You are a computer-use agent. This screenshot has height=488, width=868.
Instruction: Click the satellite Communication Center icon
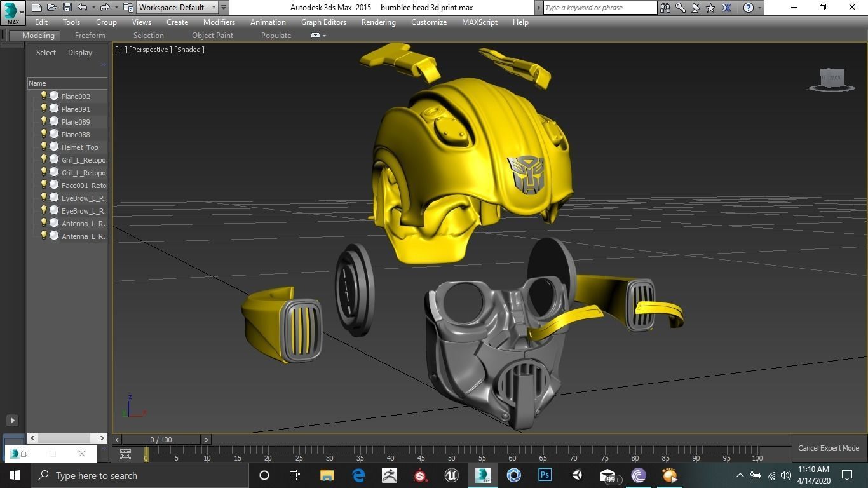click(696, 8)
